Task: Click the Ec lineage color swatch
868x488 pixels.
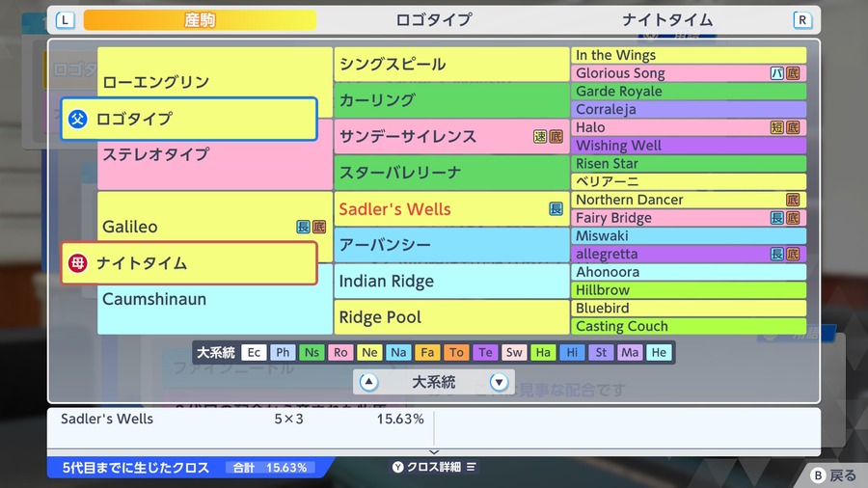Action: 254,352
